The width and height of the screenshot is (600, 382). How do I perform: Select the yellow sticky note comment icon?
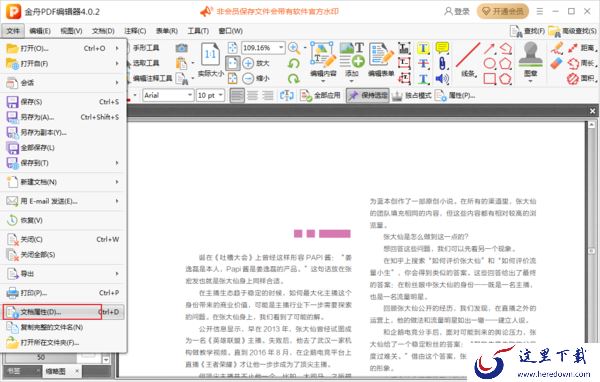pos(442,48)
